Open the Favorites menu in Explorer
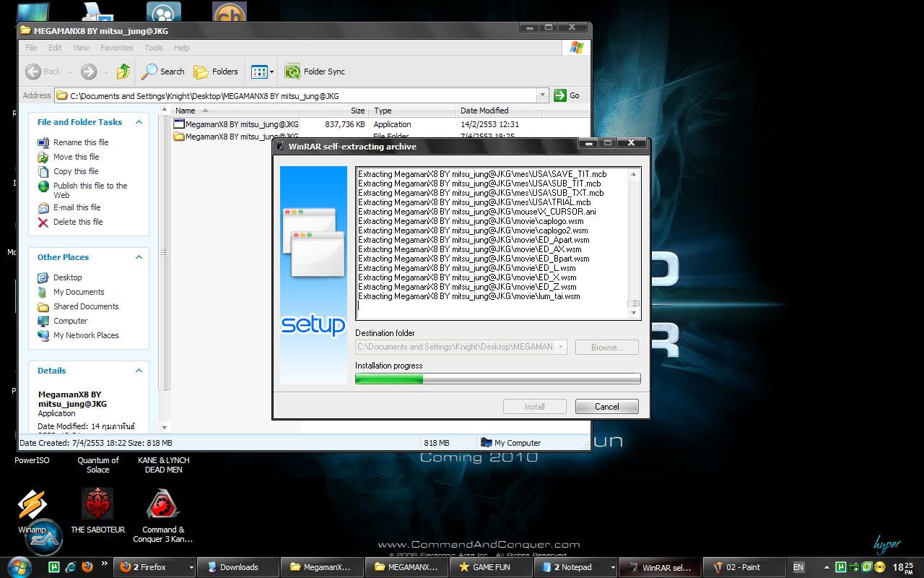 point(117,48)
